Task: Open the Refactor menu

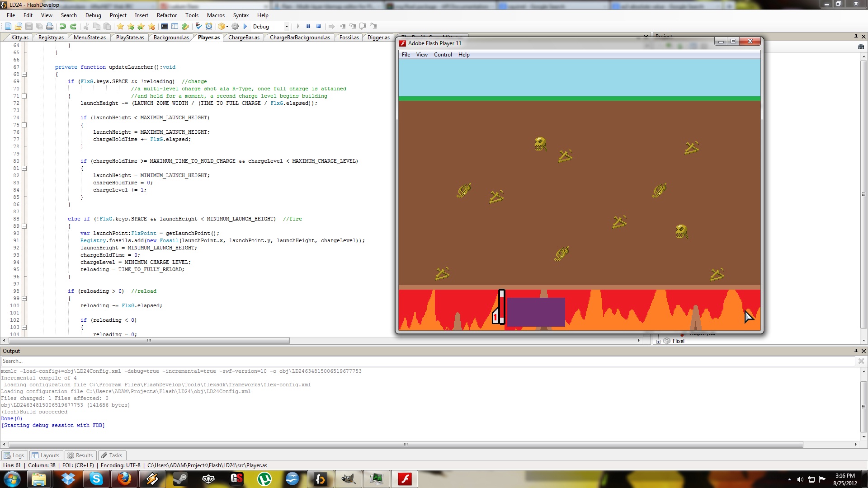Action: coord(167,15)
